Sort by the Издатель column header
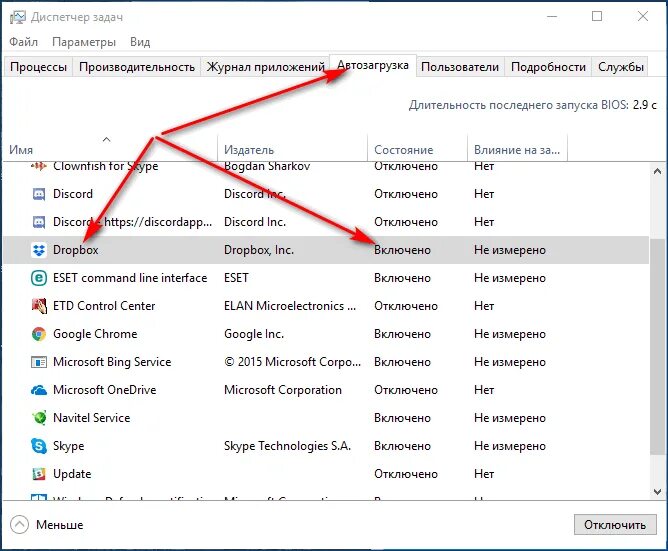Screen dimensions: 668x551 pyautogui.click(x=292, y=147)
